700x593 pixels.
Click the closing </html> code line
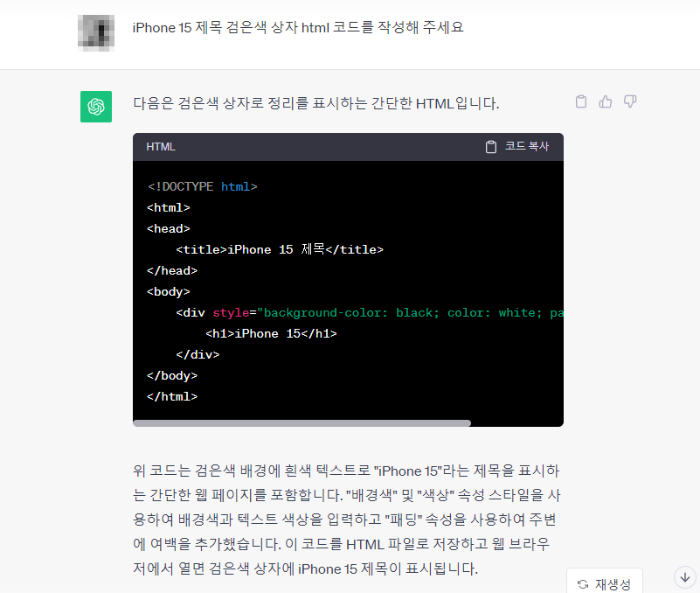click(x=172, y=396)
